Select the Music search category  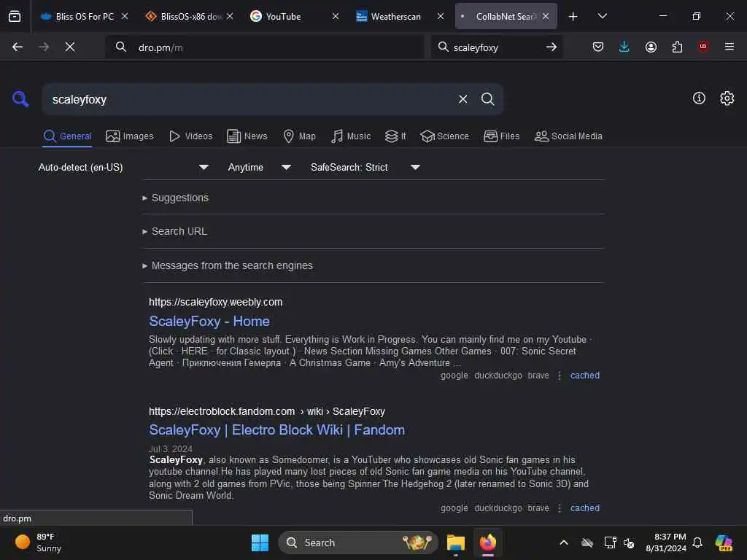351,136
